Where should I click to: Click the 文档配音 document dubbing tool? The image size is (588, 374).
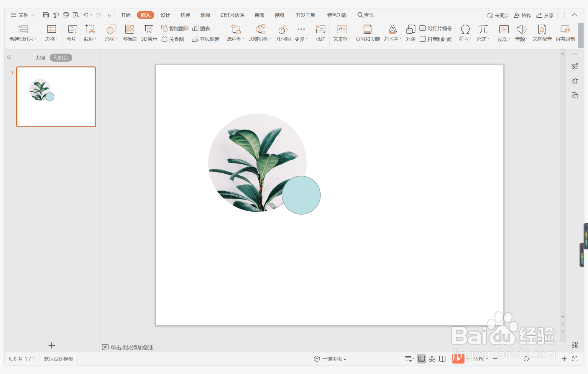(542, 33)
